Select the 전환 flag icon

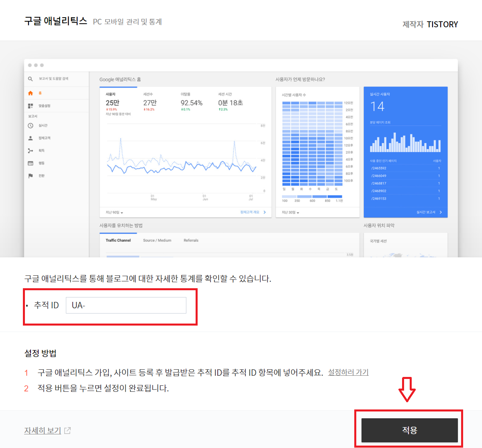(31, 176)
